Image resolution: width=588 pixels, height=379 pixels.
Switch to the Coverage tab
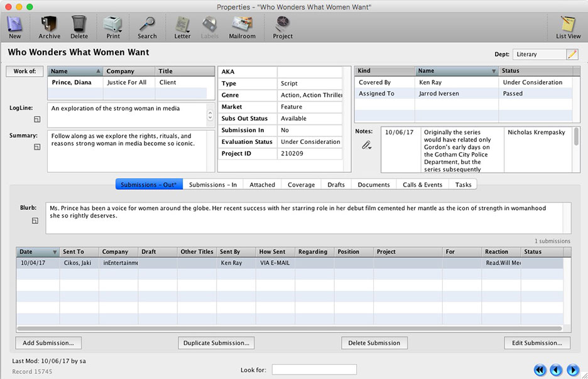(x=301, y=184)
